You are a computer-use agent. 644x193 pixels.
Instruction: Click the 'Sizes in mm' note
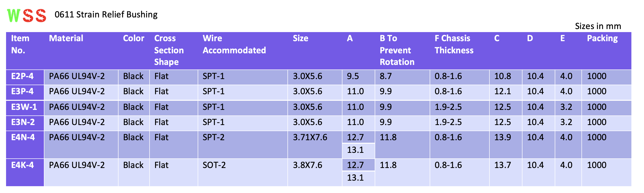pos(598,26)
